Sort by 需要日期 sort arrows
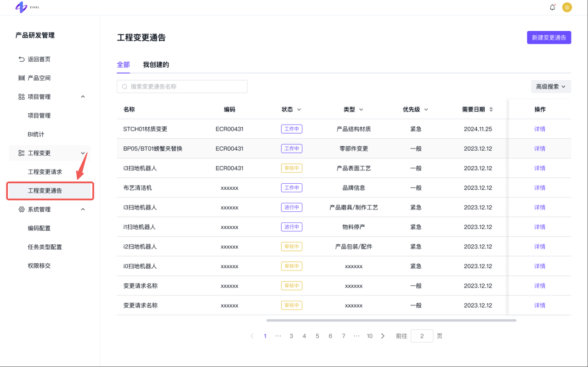588x367 pixels. click(x=491, y=109)
